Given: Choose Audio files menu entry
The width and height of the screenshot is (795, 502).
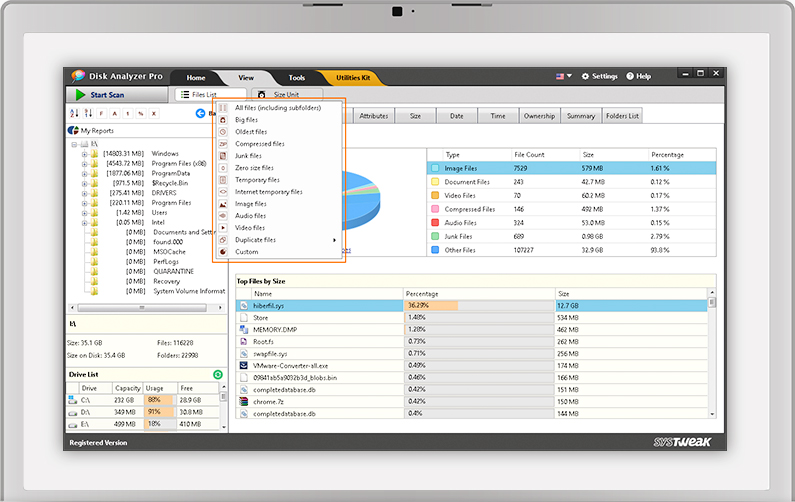Looking at the screenshot, I should [x=250, y=216].
